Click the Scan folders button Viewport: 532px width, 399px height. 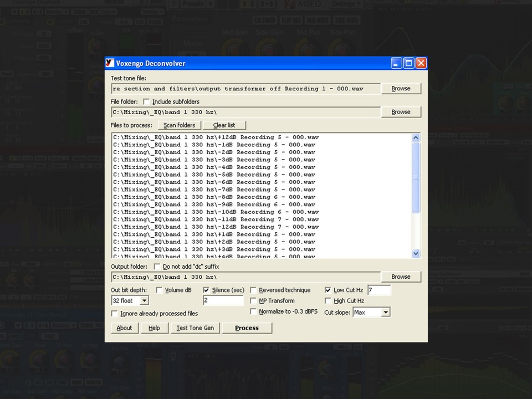[180, 125]
